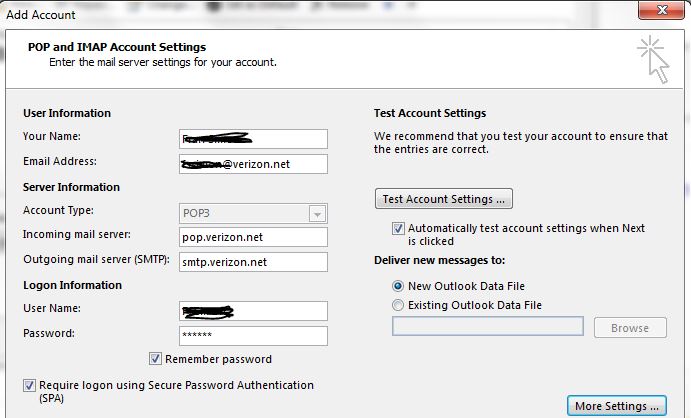
Task: Focus the Password field
Action: pyautogui.click(x=253, y=335)
